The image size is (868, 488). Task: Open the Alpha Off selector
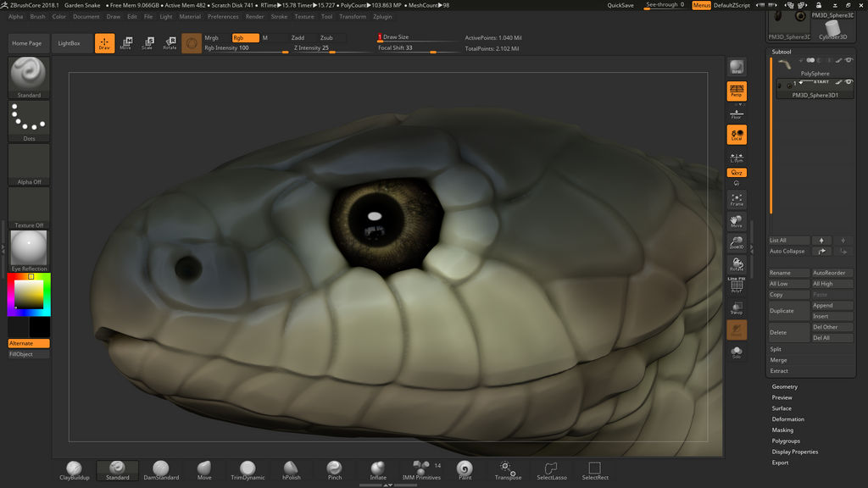coord(29,164)
